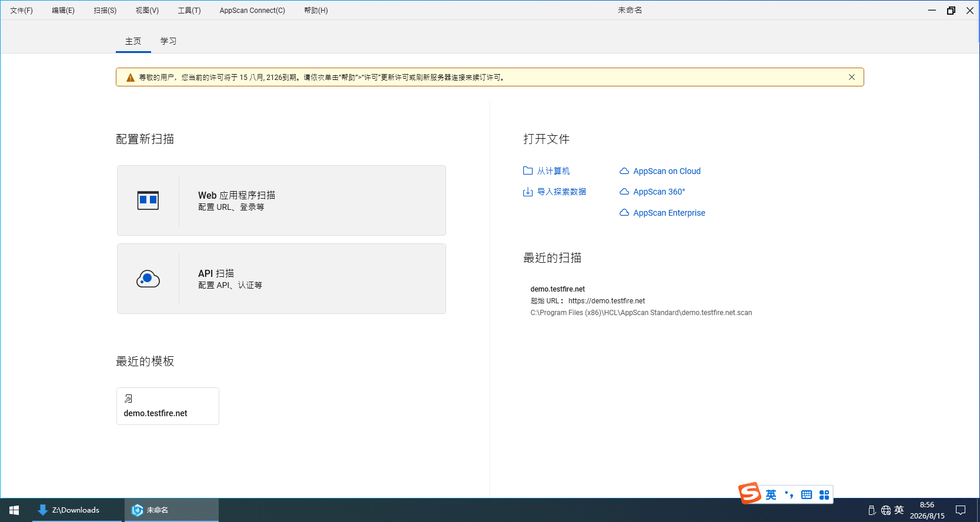Toggle Sogou 英 language mode

click(771, 495)
